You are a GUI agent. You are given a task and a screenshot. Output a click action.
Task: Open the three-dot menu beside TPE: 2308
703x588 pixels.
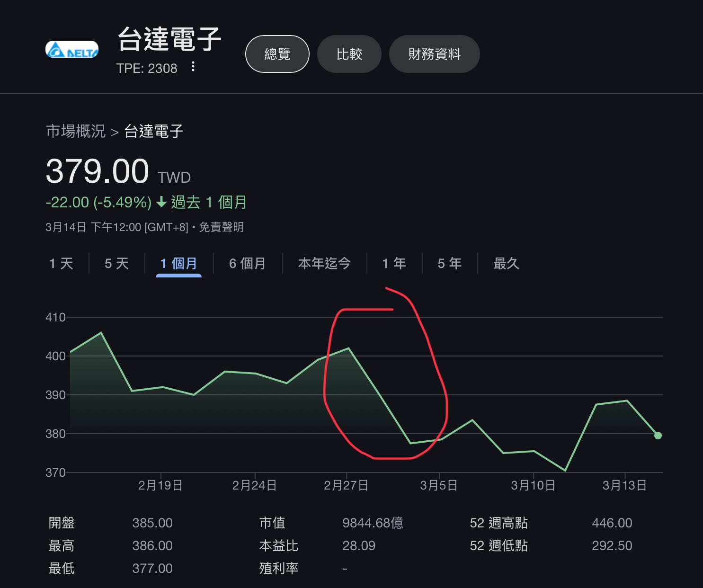(x=193, y=67)
